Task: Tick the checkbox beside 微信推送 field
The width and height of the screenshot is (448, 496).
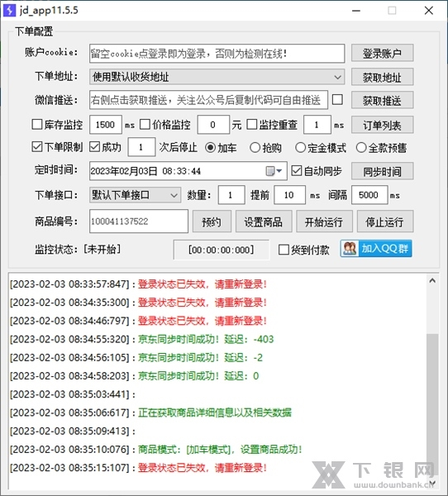Action: (x=337, y=100)
